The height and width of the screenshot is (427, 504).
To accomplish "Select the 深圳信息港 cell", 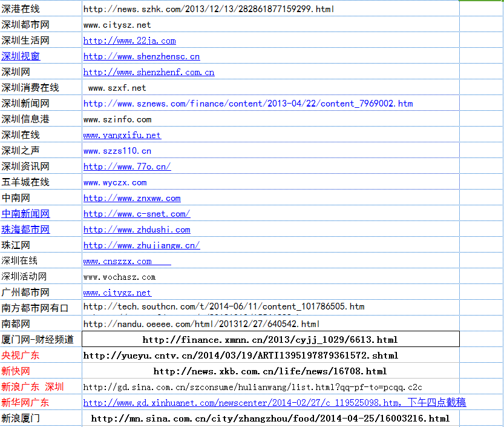I will click(x=41, y=119).
